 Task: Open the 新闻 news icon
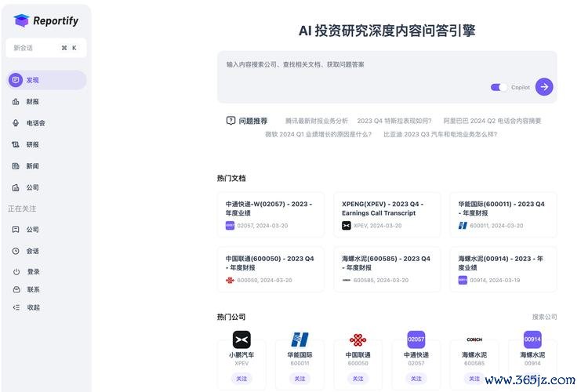coord(16,166)
